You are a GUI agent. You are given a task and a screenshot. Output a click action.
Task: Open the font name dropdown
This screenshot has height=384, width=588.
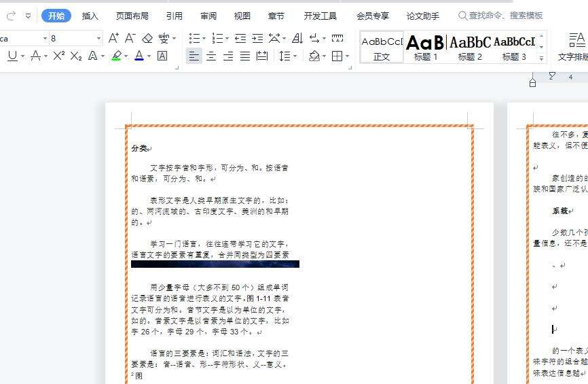(x=45, y=38)
